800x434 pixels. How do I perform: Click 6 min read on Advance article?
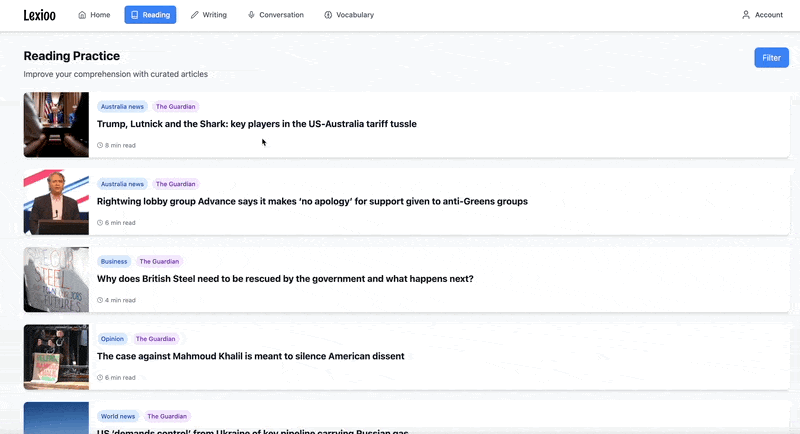pyautogui.click(x=120, y=223)
